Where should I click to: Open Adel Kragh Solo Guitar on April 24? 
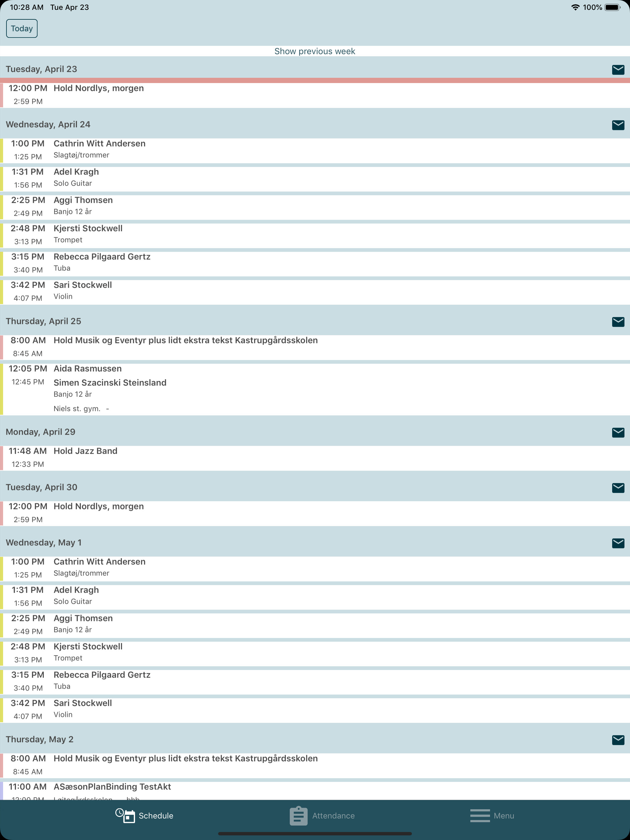pos(315,179)
